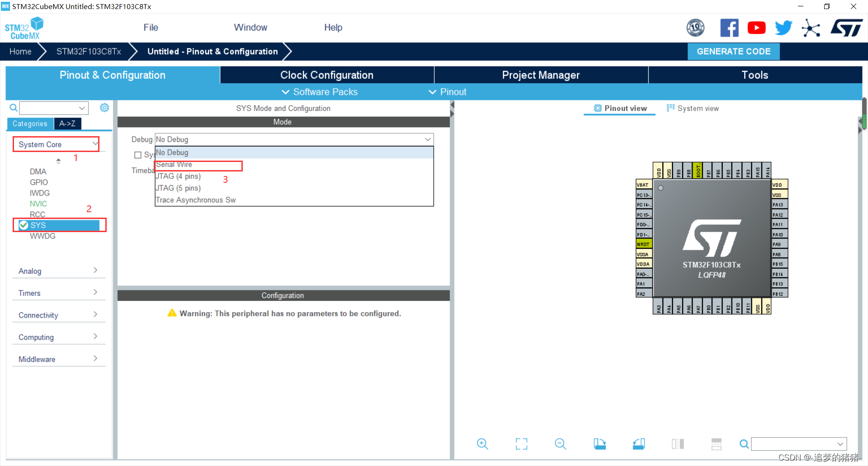Click the PA13 pin on the chip

coord(780,204)
